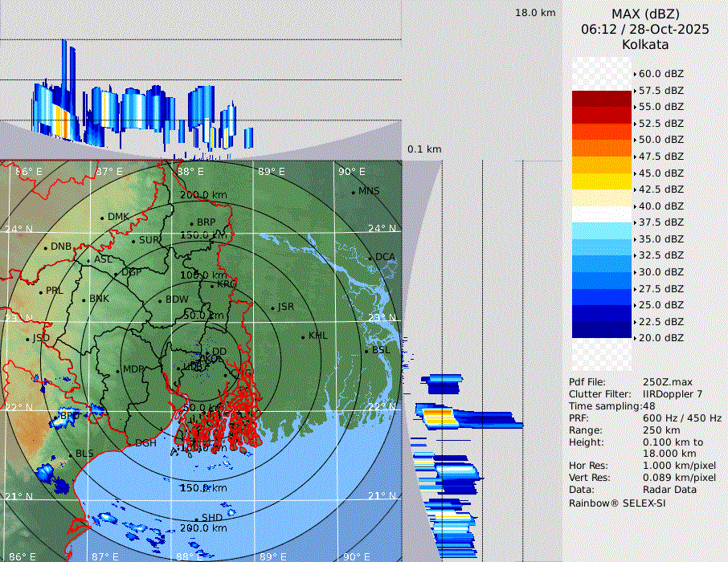728x562 pixels.
Task: Click the BDW station point
Action: pos(160,301)
